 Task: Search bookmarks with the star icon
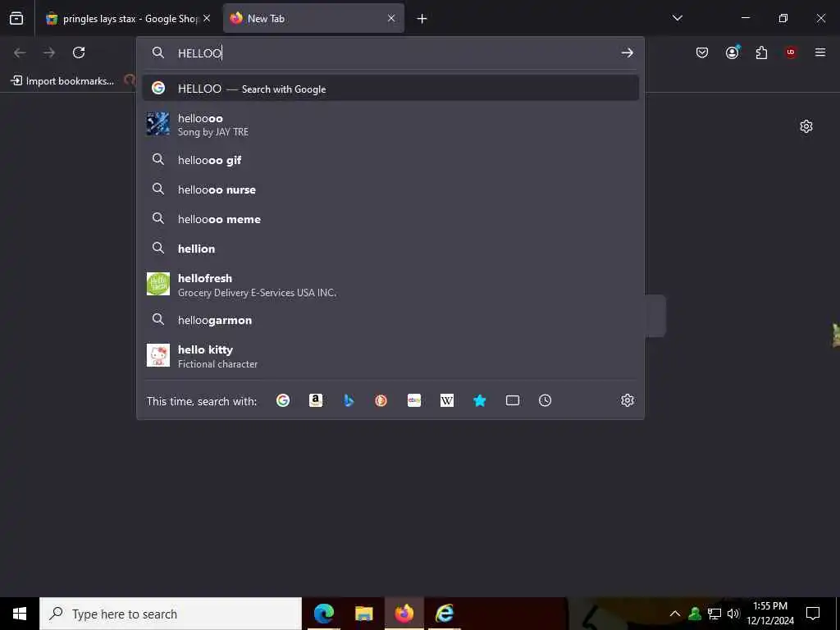coord(479,400)
